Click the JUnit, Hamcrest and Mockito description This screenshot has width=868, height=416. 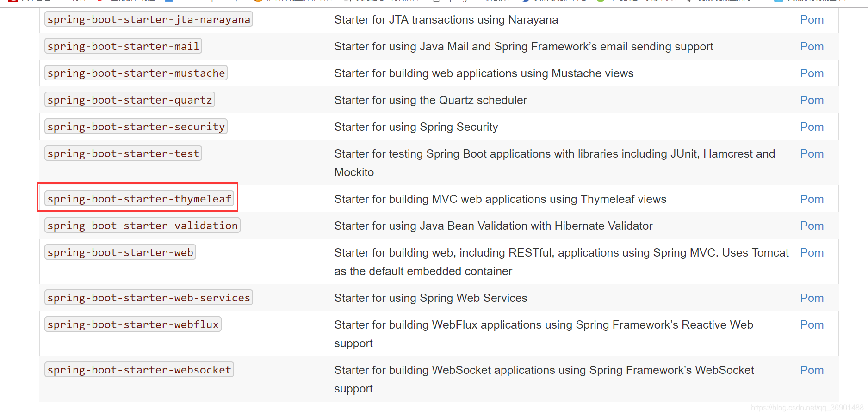pos(555,163)
